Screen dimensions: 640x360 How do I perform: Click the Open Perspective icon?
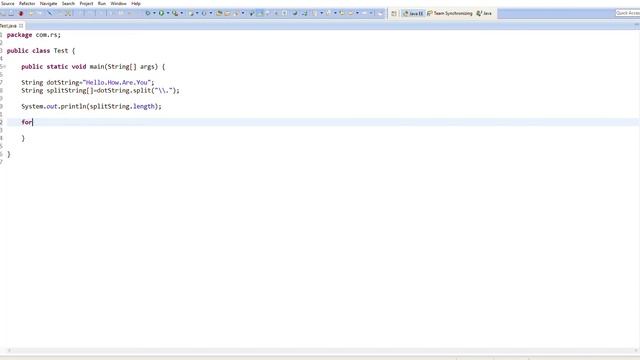point(394,13)
